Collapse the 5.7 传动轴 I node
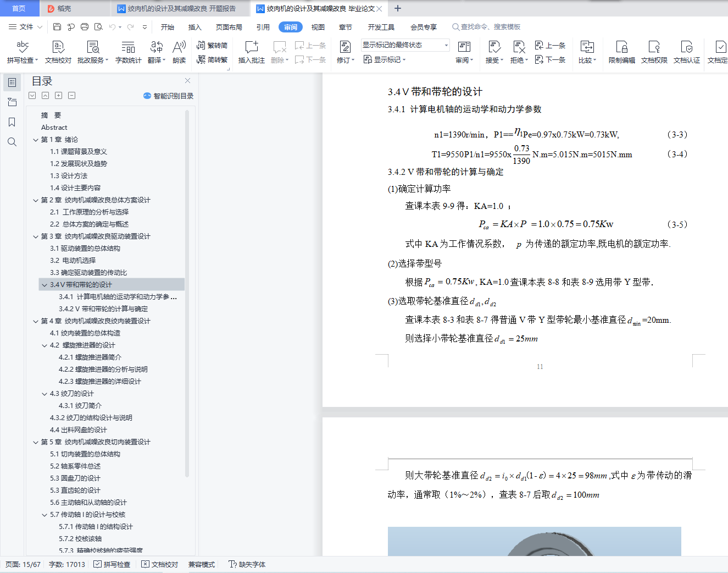Image resolution: width=728 pixels, height=573 pixels. (45, 515)
